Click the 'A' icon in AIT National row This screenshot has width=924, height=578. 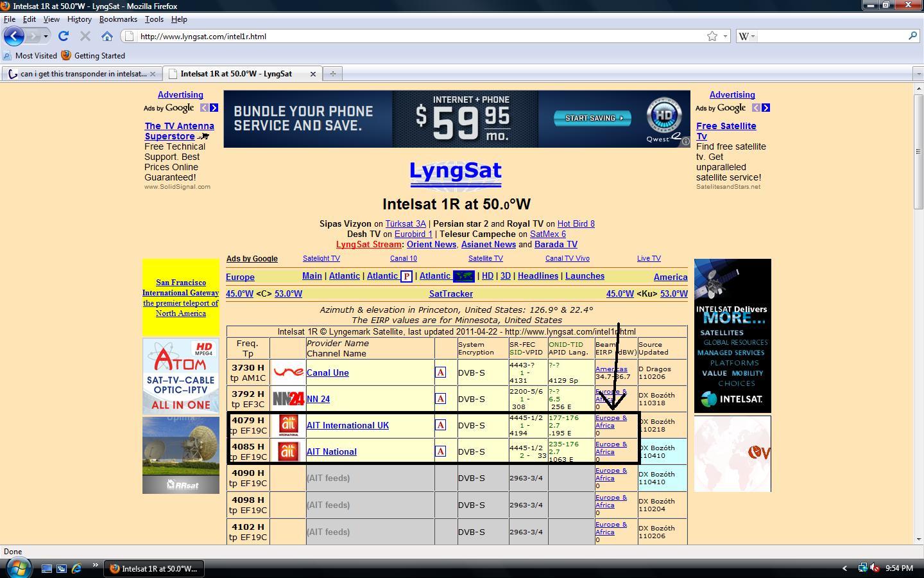441,451
